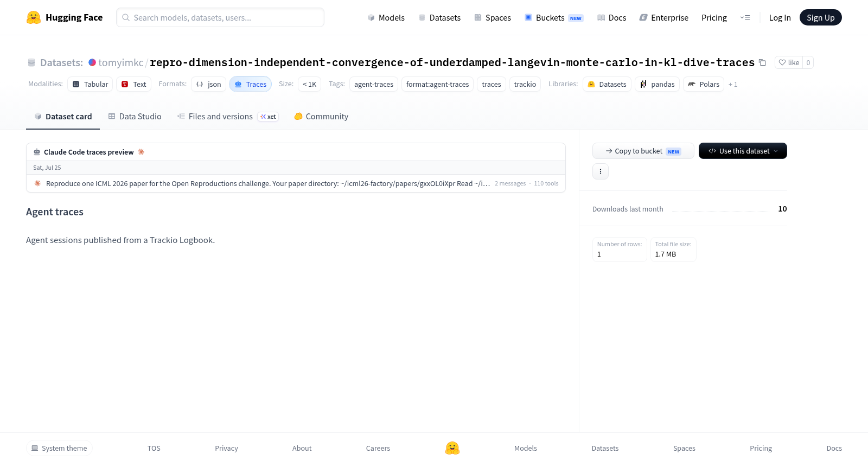The width and height of the screenshot is (868, 467).
Task: Open Models link in the footer
Action: [x=526, y=448]
